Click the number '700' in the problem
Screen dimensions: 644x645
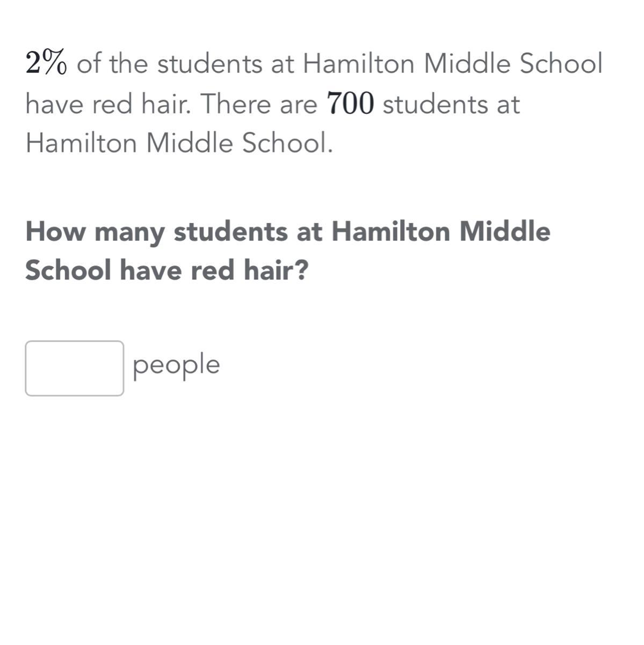click(350, 104)
